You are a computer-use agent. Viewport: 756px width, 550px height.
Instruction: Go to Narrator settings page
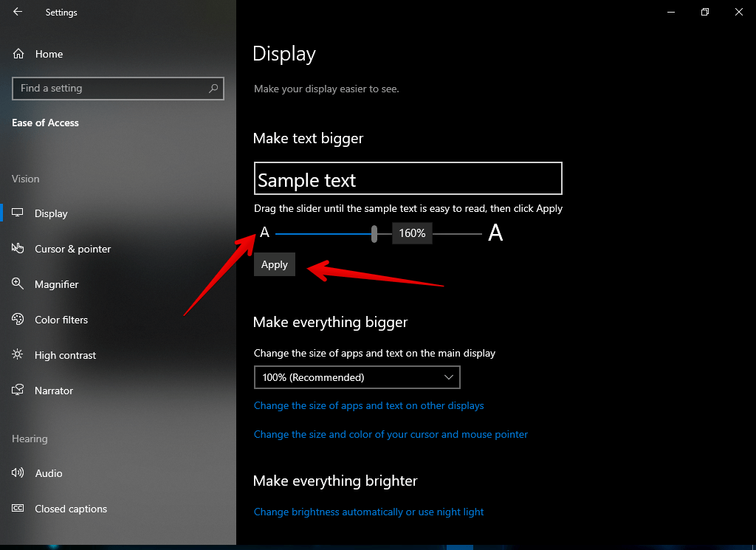pos(54,391)
